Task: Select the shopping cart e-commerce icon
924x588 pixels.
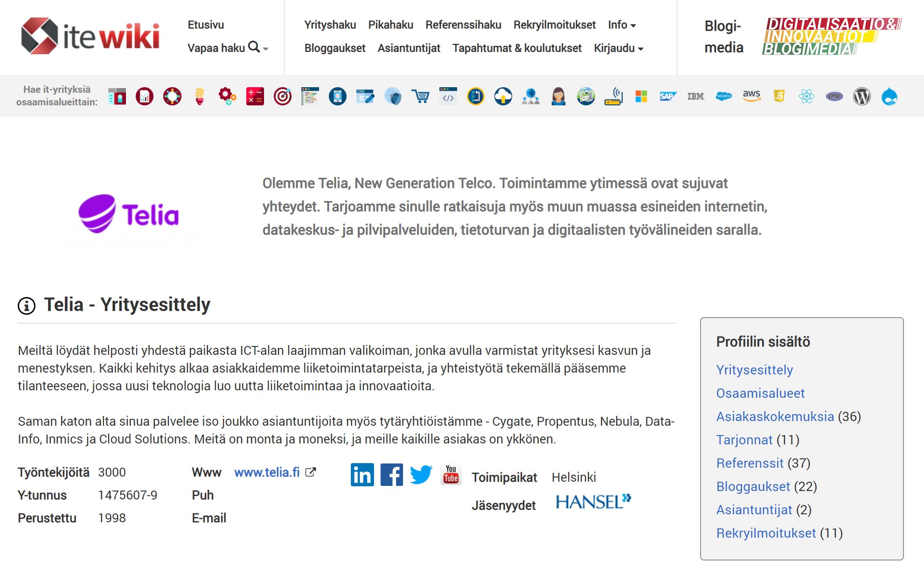Action: click(x=421, y=97)
